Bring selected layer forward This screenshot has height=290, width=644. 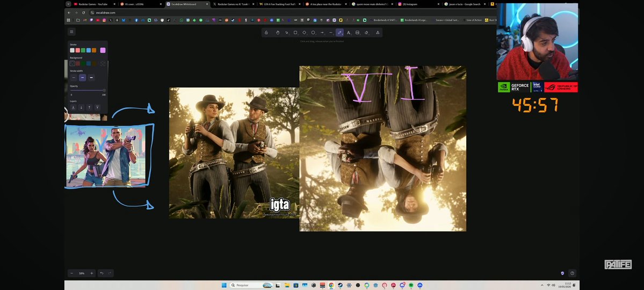[89, 107]
